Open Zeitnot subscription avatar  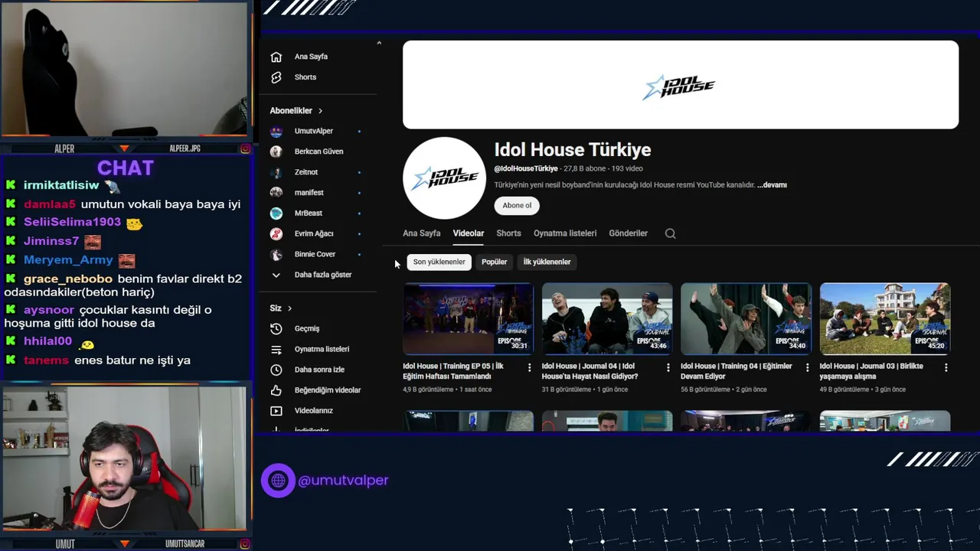click(276, 172)
